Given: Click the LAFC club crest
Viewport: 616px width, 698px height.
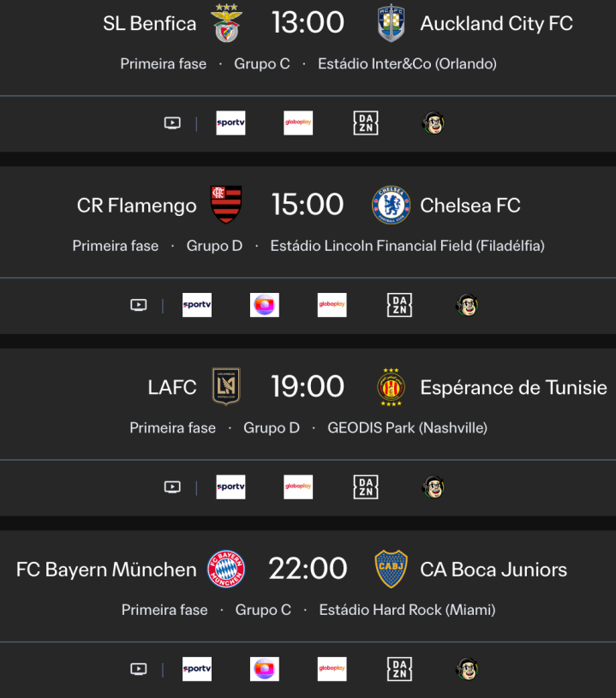Looking at the screenshot, I should coord(226,387).
